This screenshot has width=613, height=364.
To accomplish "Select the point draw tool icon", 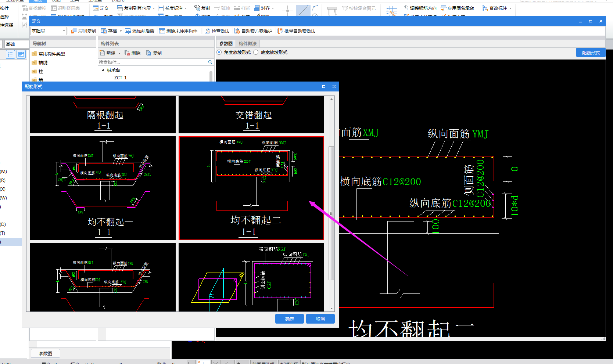I will [x=287, y=11].
